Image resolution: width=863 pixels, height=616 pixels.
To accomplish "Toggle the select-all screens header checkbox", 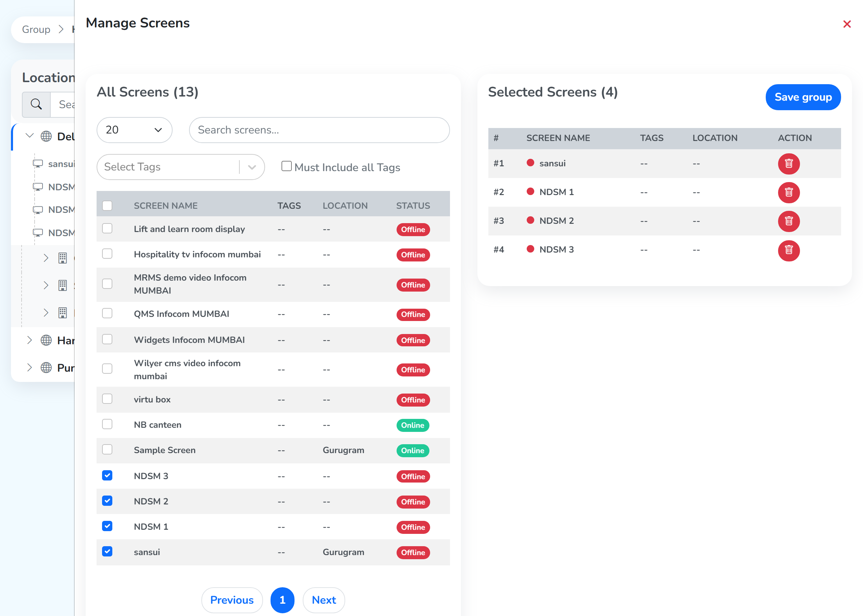I will click(108, 205).
